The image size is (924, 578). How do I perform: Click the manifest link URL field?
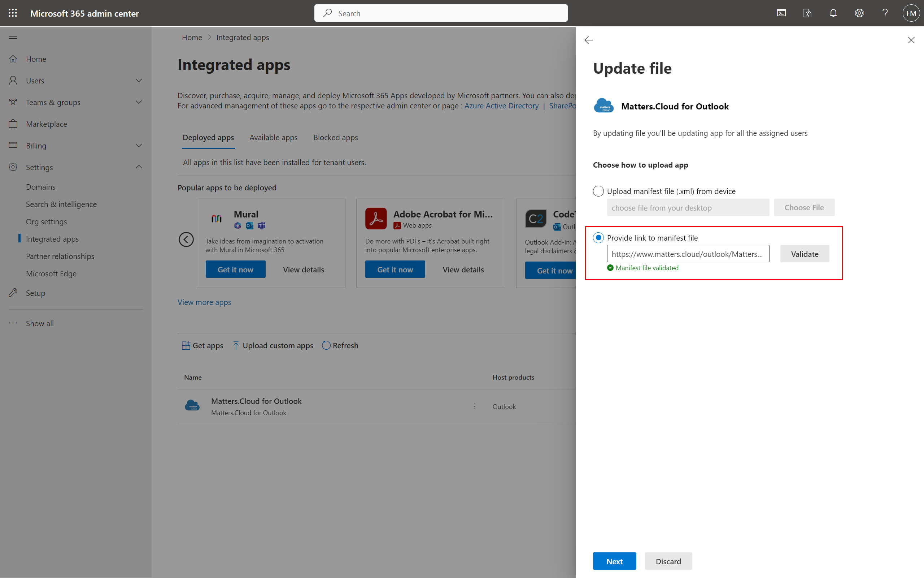[688, 254]
